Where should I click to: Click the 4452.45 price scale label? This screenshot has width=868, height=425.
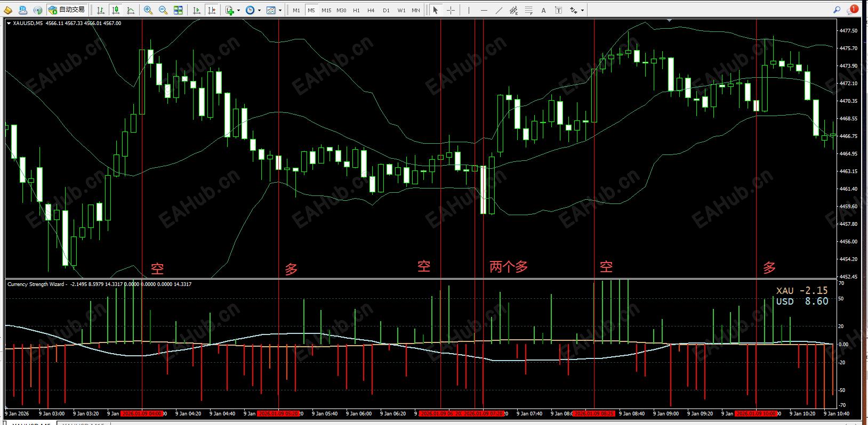[x=848, y=277]
